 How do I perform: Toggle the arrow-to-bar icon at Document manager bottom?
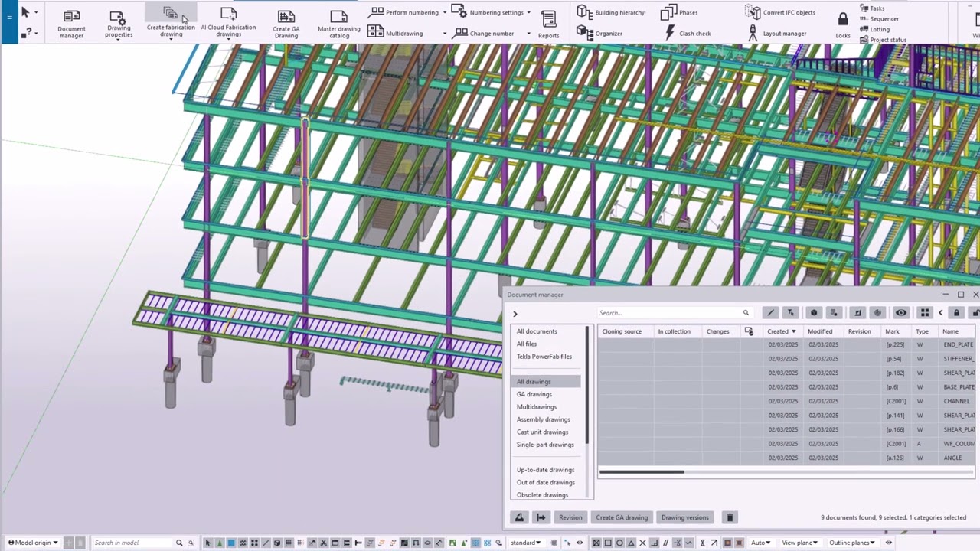point(541,517)
